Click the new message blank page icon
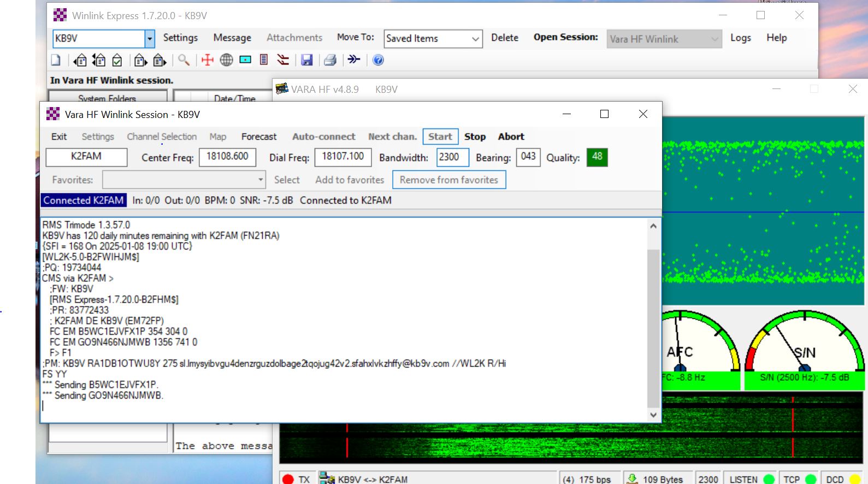The image size is (868, 484). tap(56, 60)
